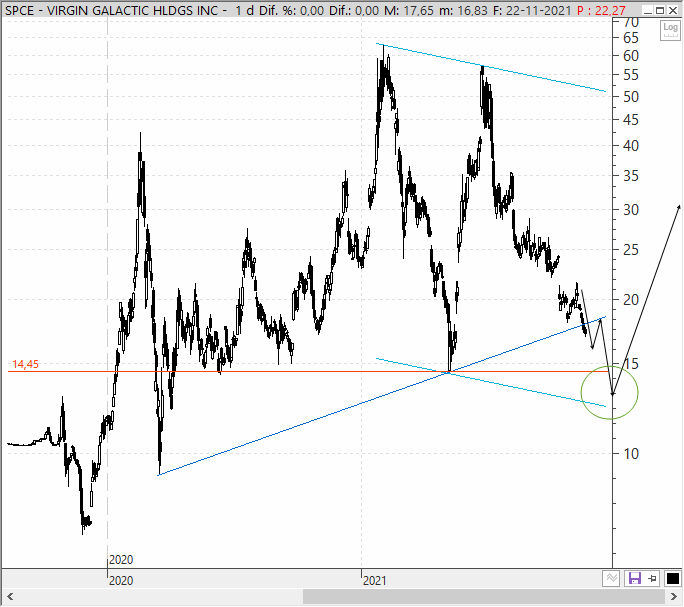
Task: Click the purple floppy-disk save icon
Action: coord(634,579)
